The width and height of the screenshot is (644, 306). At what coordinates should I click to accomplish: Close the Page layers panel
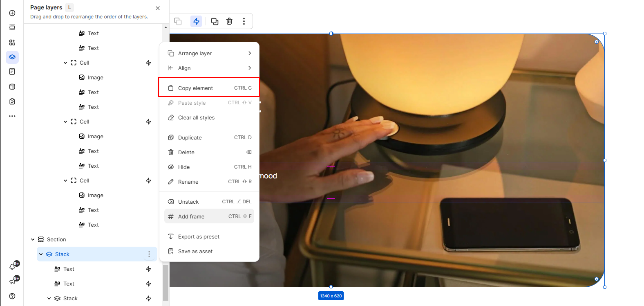pos(158,8)
